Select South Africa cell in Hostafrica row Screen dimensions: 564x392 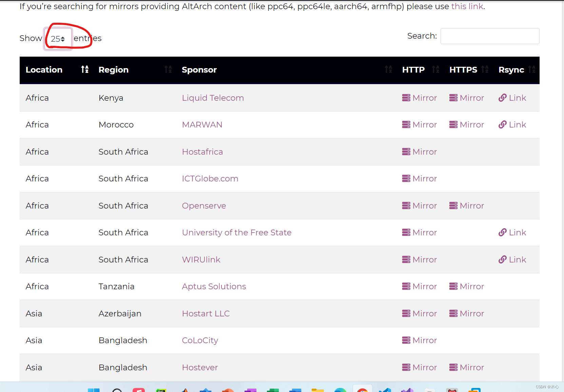click(x=123, y=152)
